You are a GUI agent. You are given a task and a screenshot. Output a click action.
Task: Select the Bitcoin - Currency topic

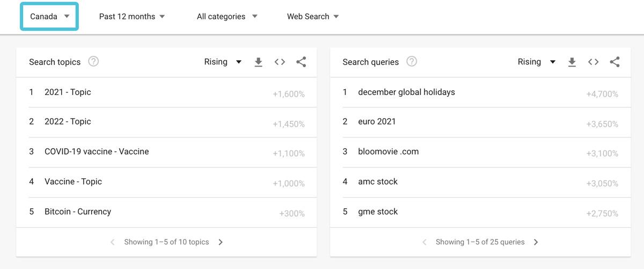[x=78, y=212]
